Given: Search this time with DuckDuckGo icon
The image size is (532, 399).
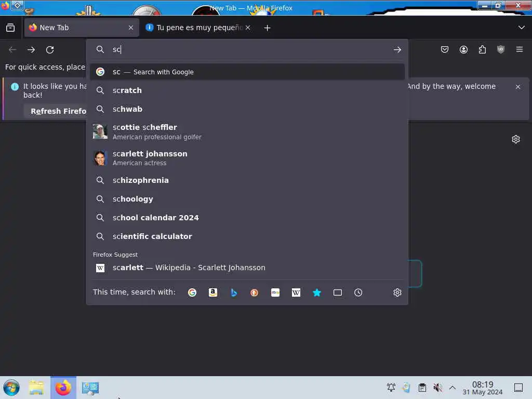Looking at the screenshot, I should (x=254, y=292).
